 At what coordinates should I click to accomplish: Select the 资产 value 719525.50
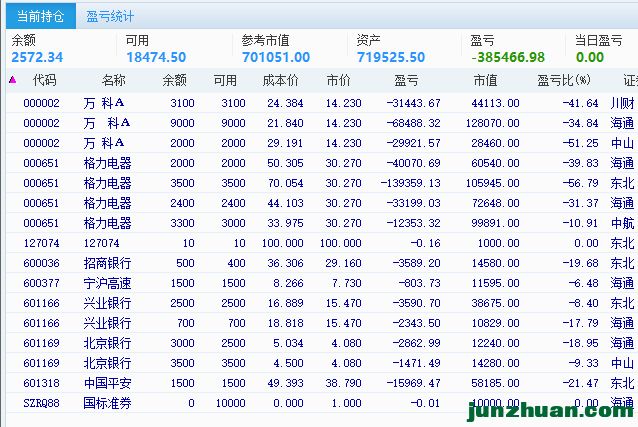[x=391, y=57]
